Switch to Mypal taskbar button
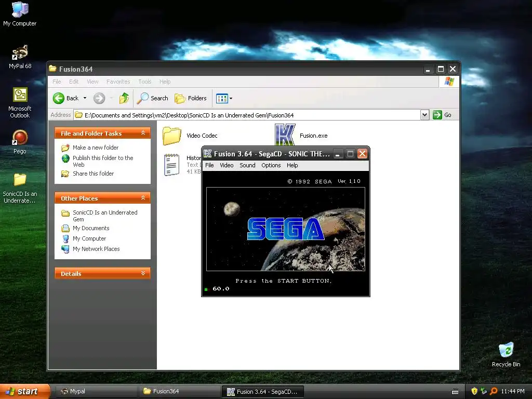532x399 pixels. pyautogui.click(x=96, y=391)
